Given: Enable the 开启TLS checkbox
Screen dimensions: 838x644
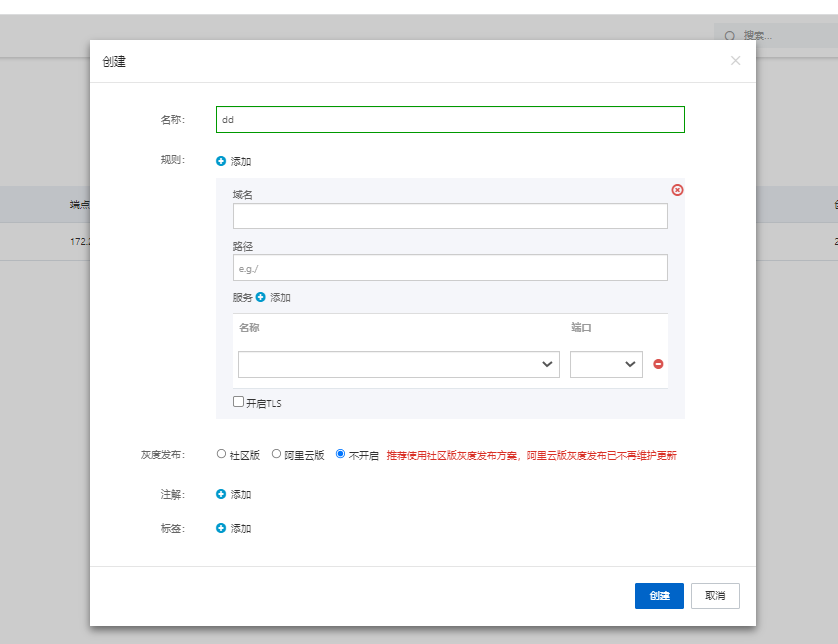Looking at the screenshot, I should tap(238, 402).
